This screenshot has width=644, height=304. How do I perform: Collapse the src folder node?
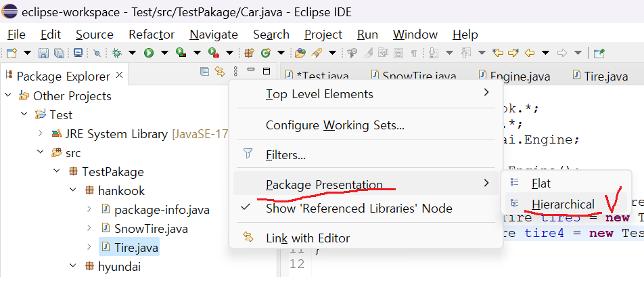[41, 152]
